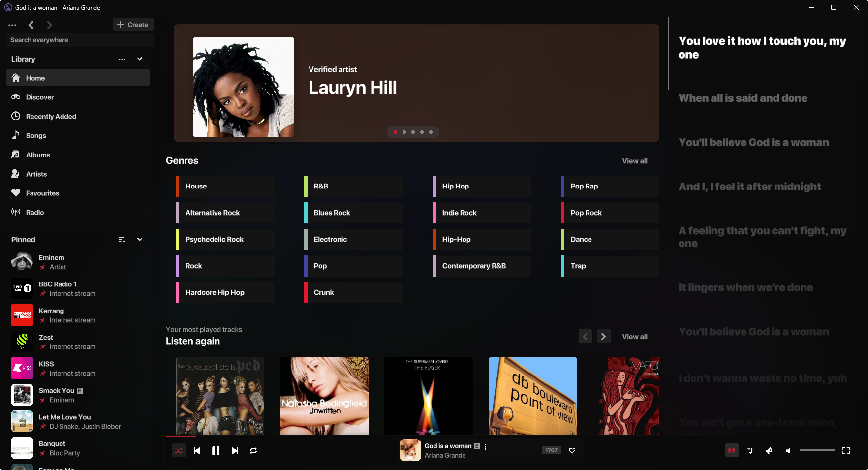Navigate back with the left arrow
The width and height of the screenshot is (868, 470).
(31, 25)
